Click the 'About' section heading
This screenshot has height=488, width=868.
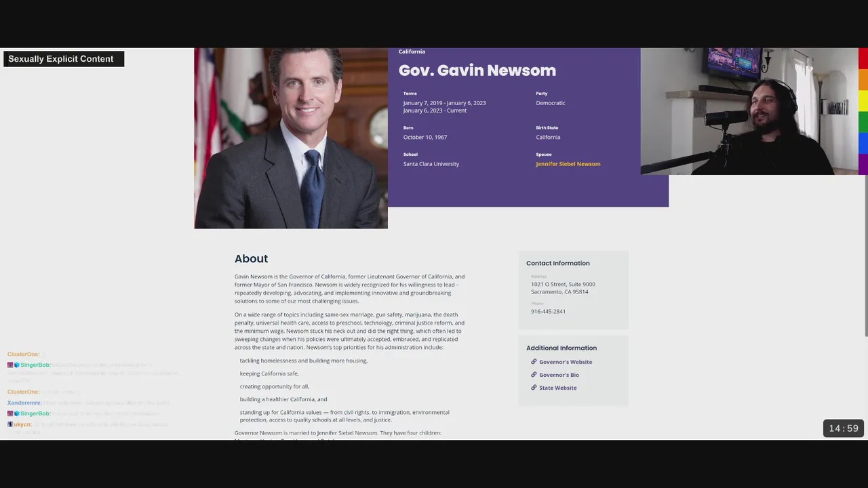(251, 259)
